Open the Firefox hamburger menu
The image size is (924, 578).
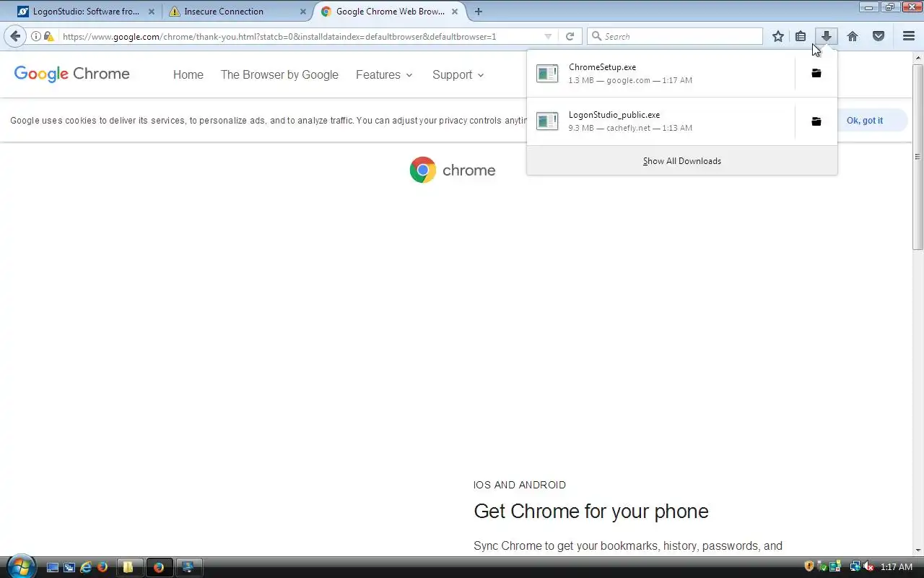(909, 36)
